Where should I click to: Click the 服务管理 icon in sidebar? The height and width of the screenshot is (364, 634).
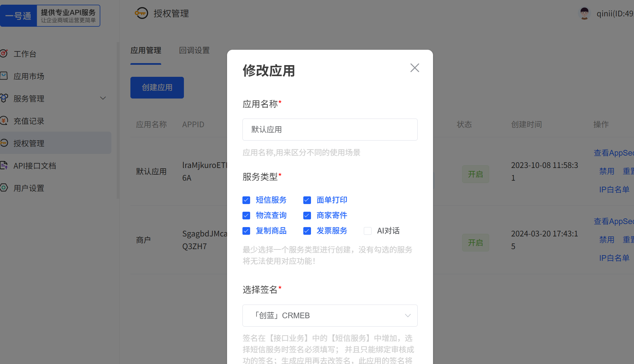[x=4, y=98]
